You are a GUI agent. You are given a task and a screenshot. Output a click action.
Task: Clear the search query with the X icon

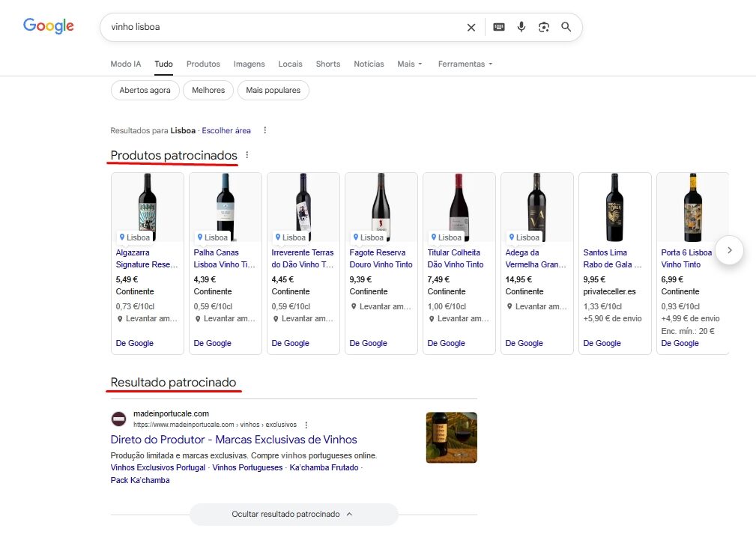pyautogui.click(x=471, y=27)
